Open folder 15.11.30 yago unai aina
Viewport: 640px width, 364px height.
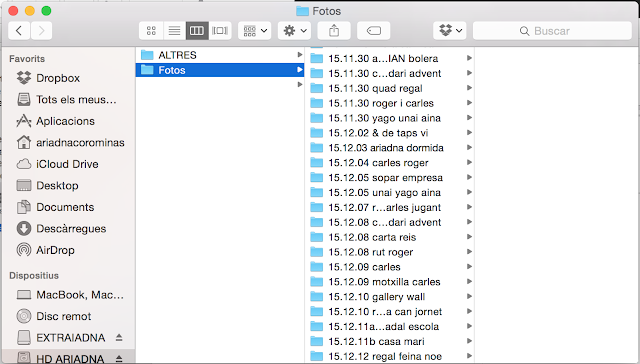tap(389, 118)
